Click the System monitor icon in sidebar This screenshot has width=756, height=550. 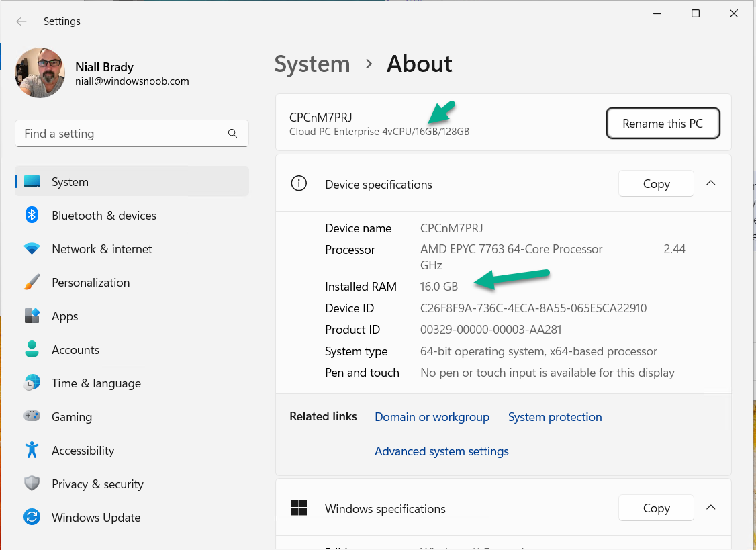point(32,181)
